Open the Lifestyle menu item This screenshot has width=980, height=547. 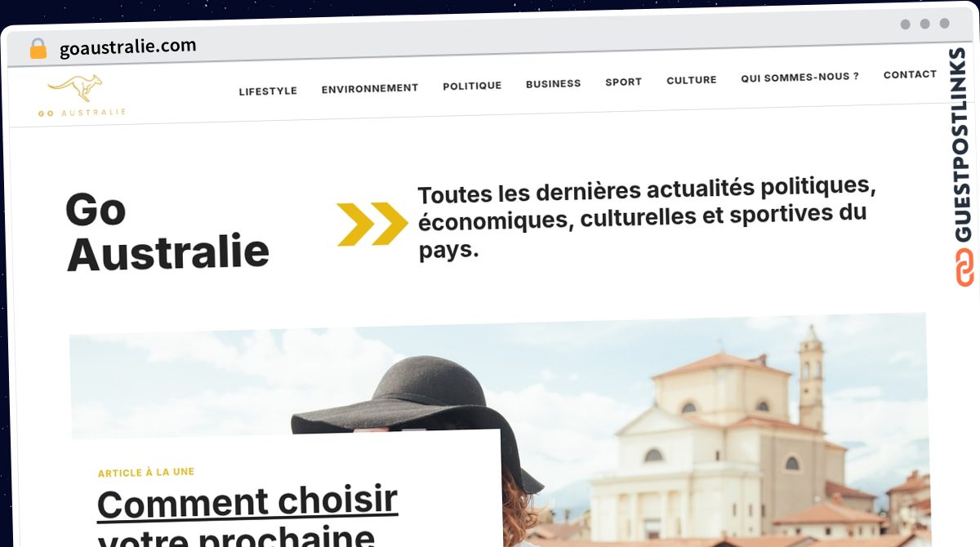tap(268, 91)
